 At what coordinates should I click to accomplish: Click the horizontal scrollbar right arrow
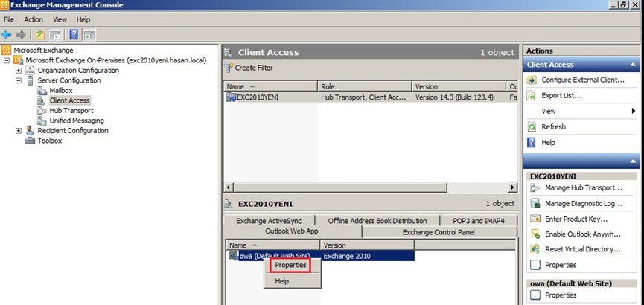(x=512, y=187)
